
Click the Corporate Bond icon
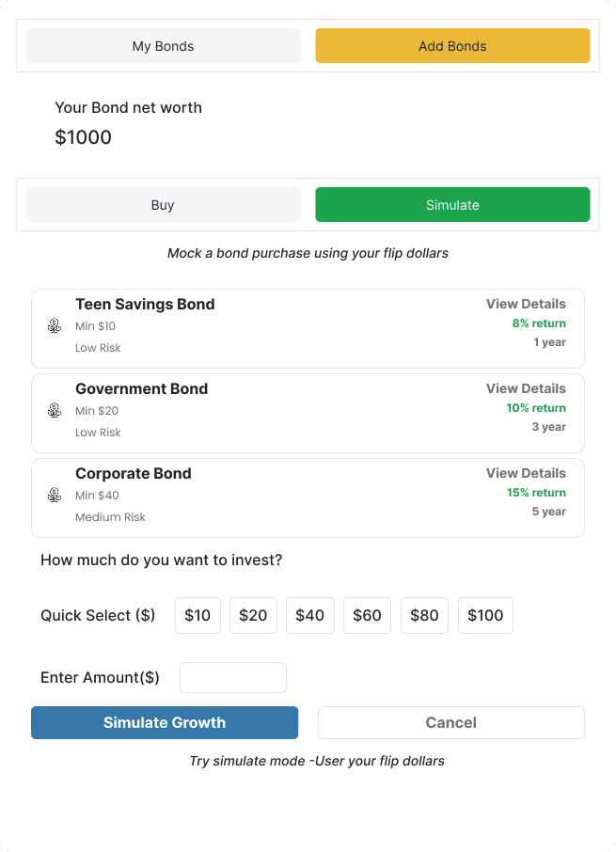[x=55, y=496]
